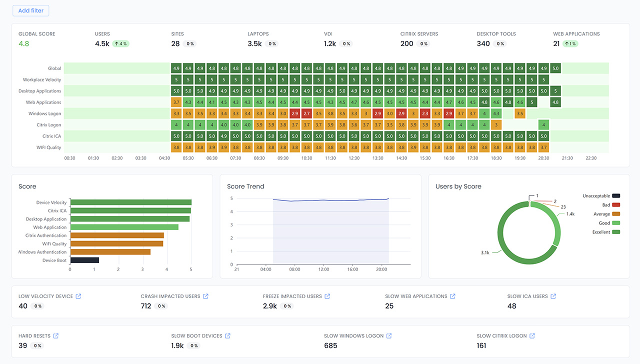Hide the Average series via legend

[605, 214]
